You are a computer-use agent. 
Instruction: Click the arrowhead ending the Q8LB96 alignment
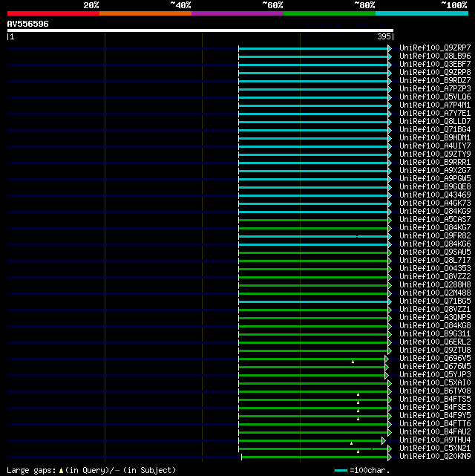[x=390, y=56]
